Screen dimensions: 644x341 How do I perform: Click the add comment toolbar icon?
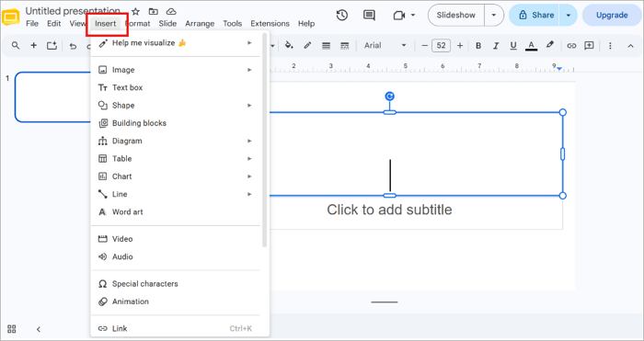[x=590, y=46]
